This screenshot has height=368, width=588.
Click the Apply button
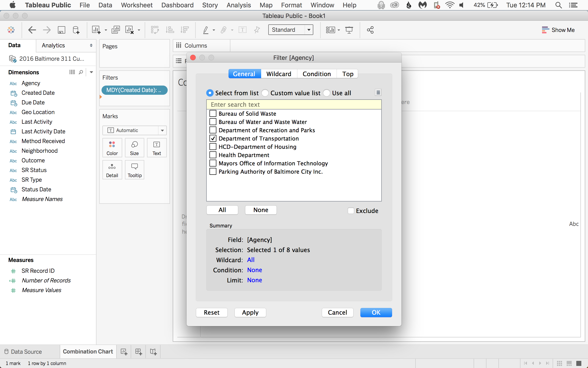click(250, 313)
